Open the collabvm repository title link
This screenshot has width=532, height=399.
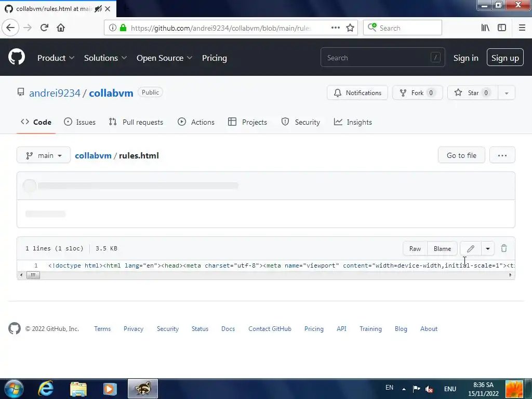pos(111,93)
